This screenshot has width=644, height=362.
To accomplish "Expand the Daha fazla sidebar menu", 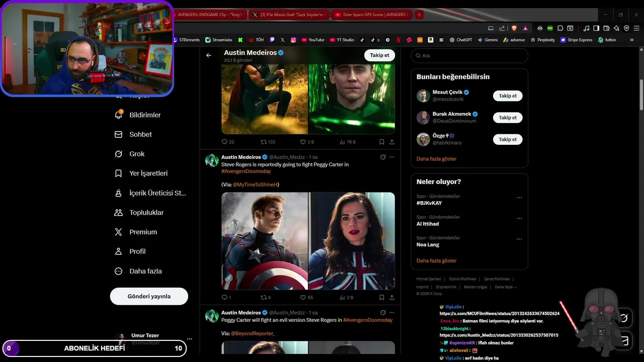I will 138,271.
